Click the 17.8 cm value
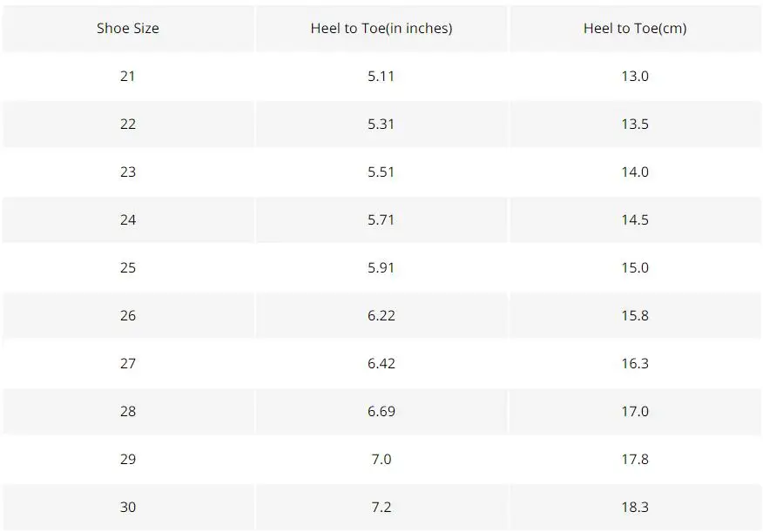 coord(635,460)
